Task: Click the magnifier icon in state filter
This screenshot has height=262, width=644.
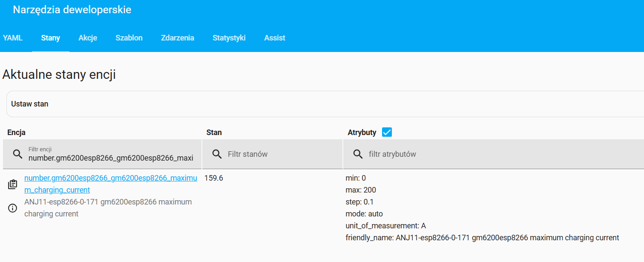Action: click(x=217, y=154)
